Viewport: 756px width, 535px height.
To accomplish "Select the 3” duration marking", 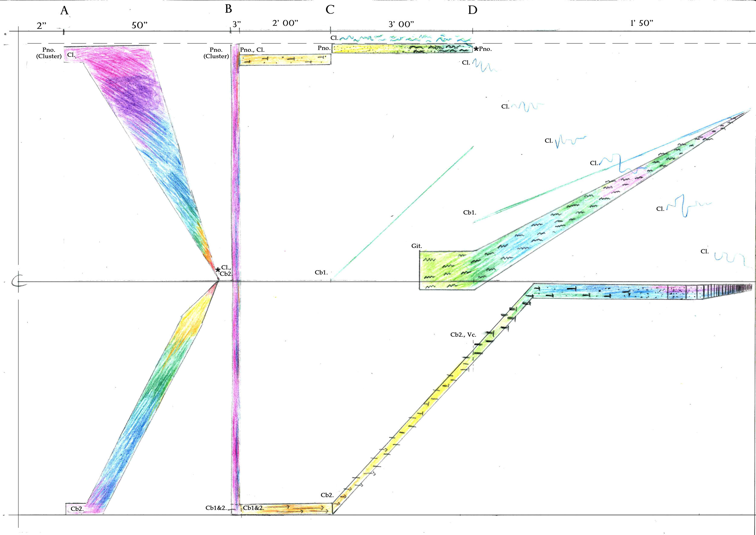I will pyautogui.click(x=237, y=24).
